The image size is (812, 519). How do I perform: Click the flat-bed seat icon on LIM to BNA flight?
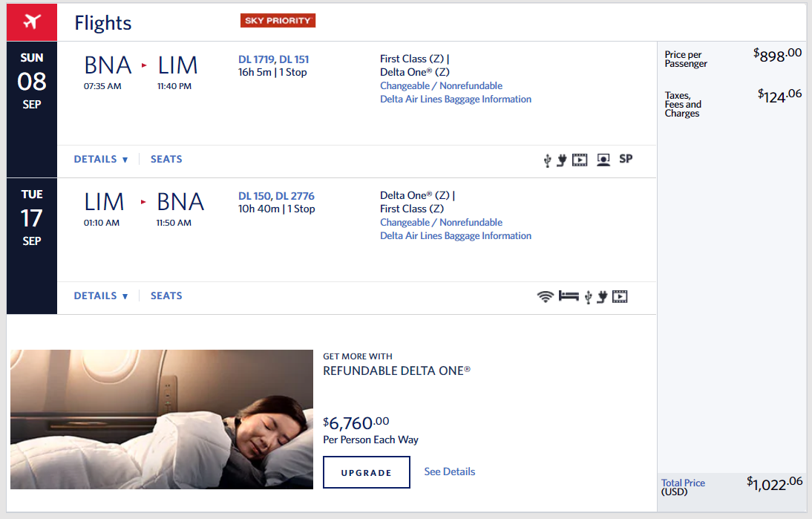click(x=569, y=296)
